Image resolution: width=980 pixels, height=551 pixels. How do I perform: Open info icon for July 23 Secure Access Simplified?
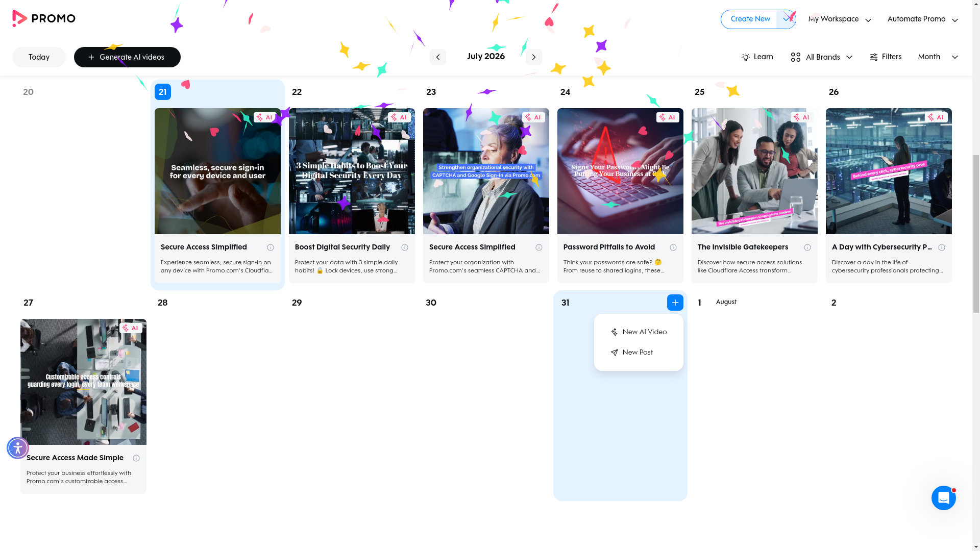[x=539, y=247]
